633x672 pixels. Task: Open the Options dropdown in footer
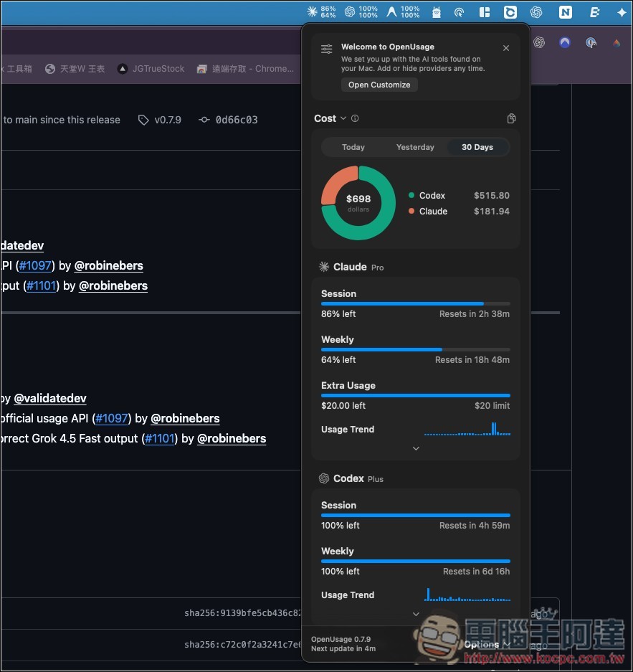487,644
